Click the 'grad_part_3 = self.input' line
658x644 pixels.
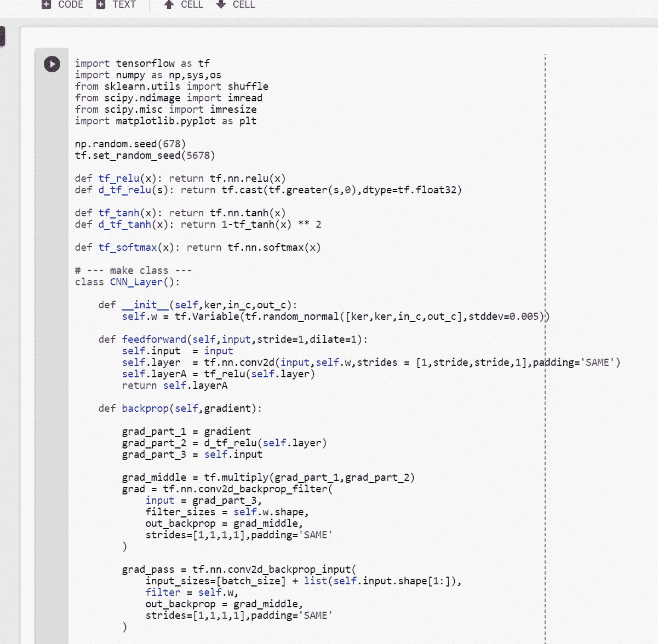(192, 455)
